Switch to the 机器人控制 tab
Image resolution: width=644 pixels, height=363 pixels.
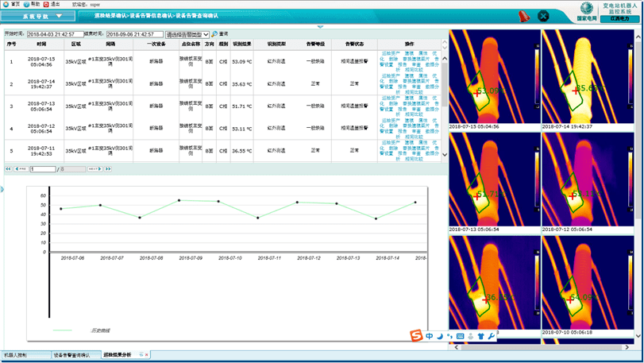coord(16,355)
